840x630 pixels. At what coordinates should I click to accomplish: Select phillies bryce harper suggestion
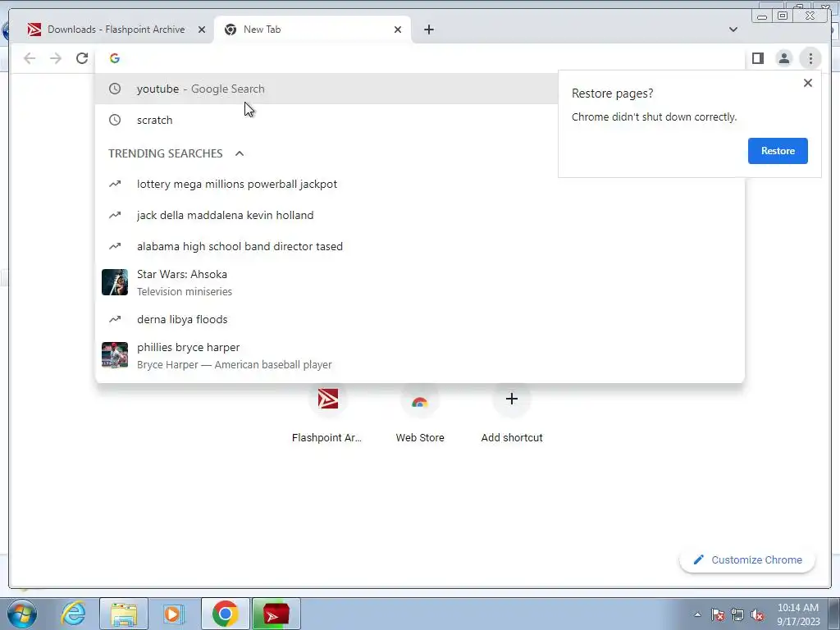pyautogui.click(x=419, y=356)
